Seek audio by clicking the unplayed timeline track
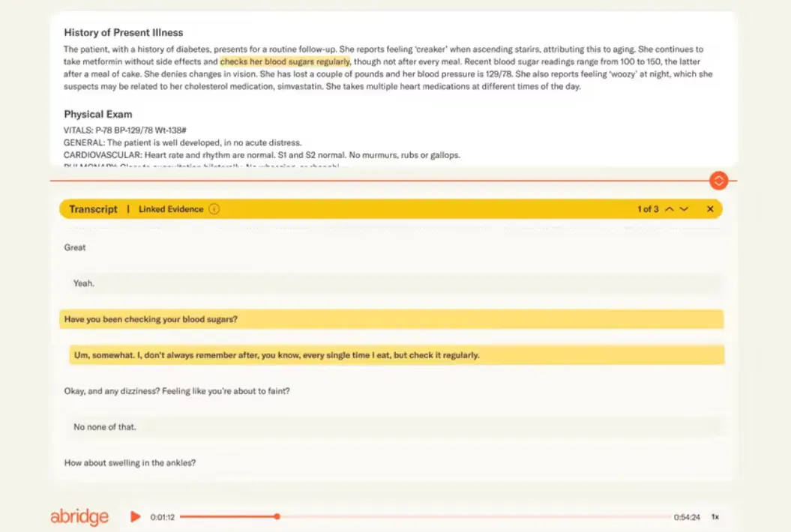Viewport: 791px width, 532px height. click(475, 516)
